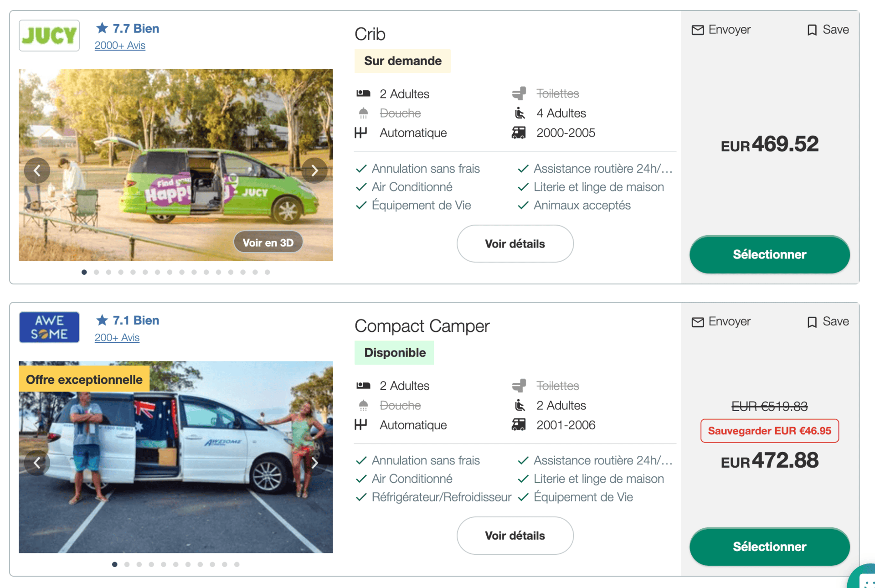Expand Voir détails for Compact Camper
This screenshot has width=875, height=588.
515,536
